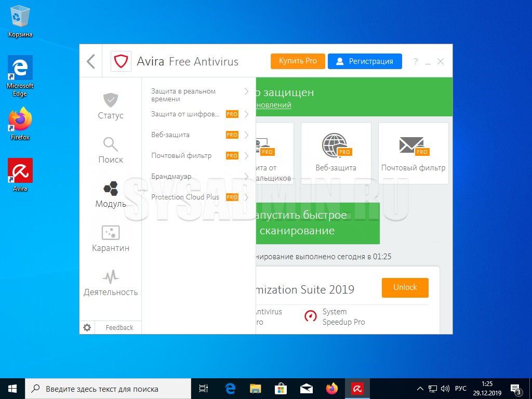Expand the Firewall (Брандмауэр) chevron
Viewport: 532px width, 399px height.
pos(246,177)
